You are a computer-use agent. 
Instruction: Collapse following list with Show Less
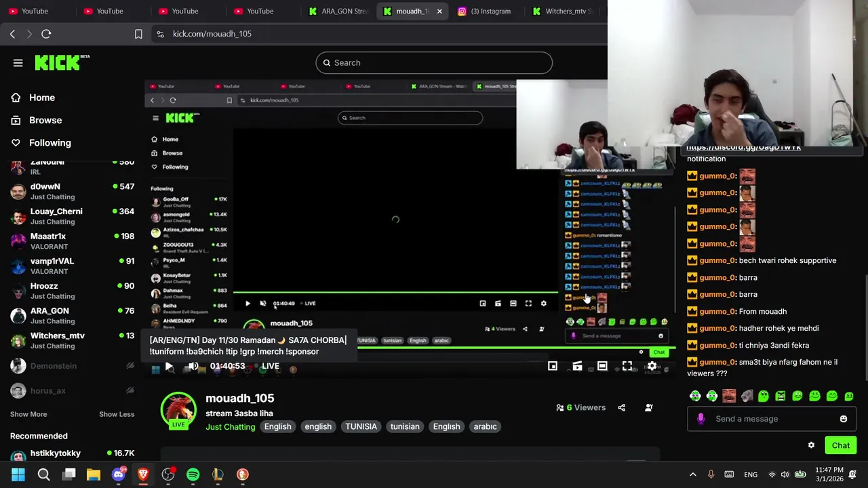[117, 414]
